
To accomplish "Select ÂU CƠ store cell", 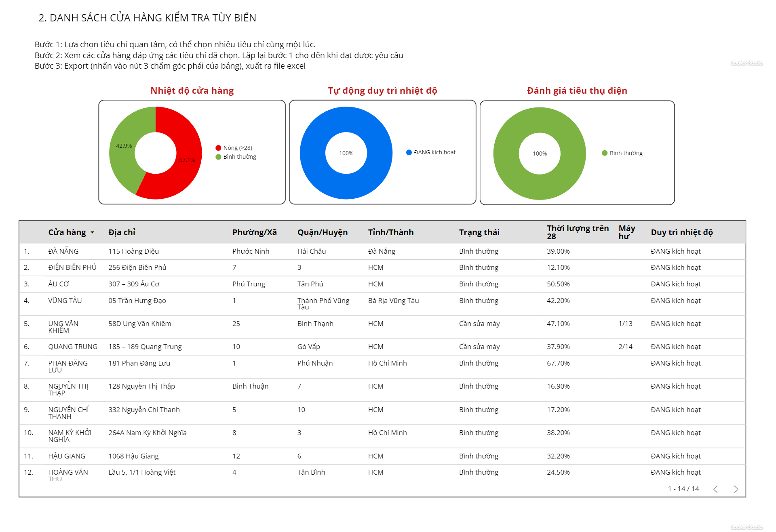I will (59, 284).
